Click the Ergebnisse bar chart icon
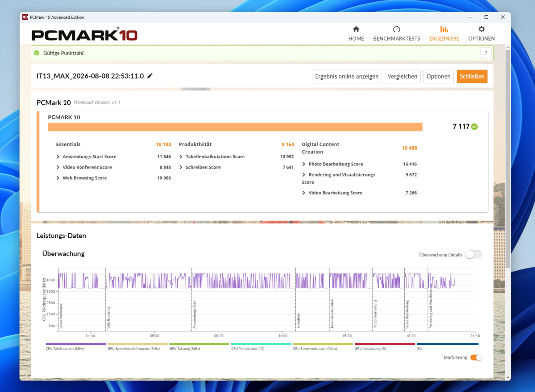Screen dimensions: 535x392 (x=444, y=29)
